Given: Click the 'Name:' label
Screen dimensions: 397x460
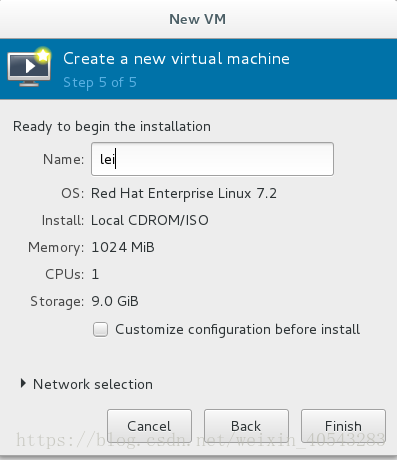Looking at the screenshot, I should [63, 159].
